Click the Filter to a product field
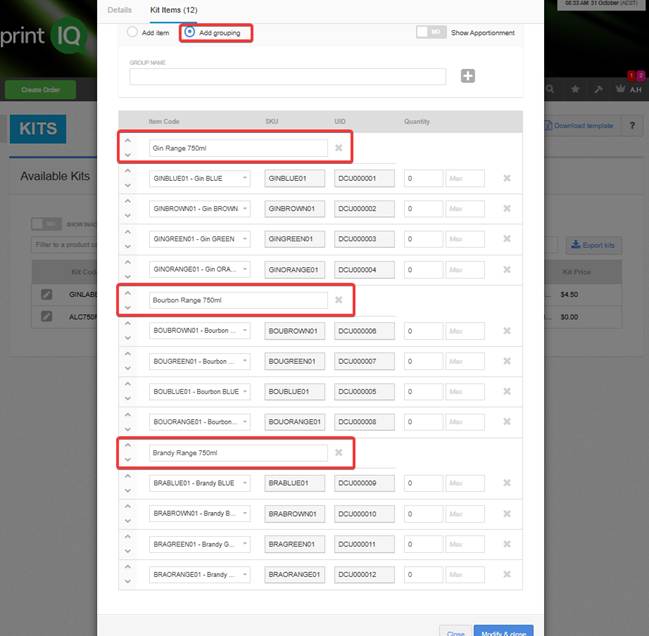The height and width of the screenshot is (636, 649). pos(64,245)
